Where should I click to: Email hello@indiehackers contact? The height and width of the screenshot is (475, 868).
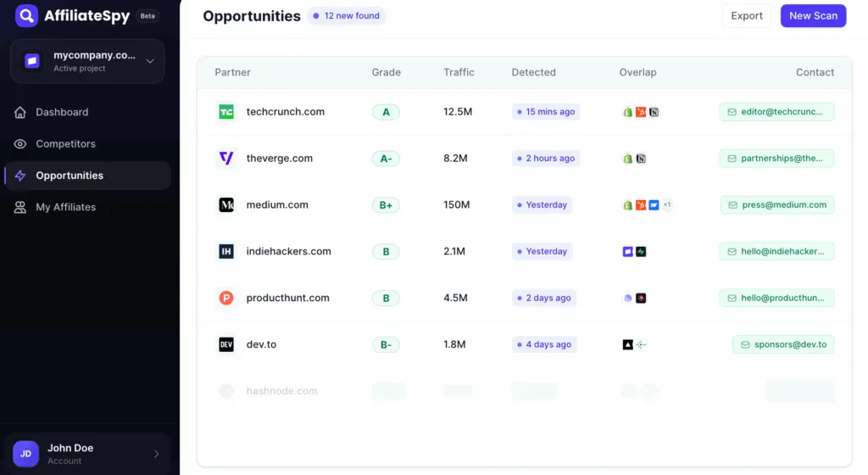tap(776, 251)
